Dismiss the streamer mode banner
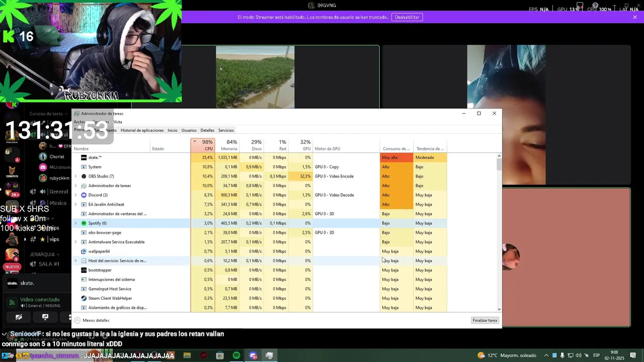This screenshot has width=644, height=362. click(x=635, y=17)
